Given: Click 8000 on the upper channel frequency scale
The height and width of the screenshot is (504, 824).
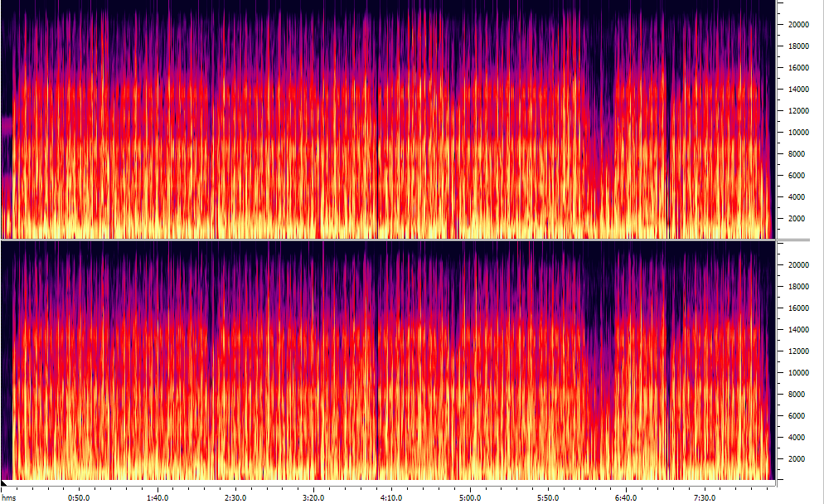Looking at the screenshot, I should point(796,154).
